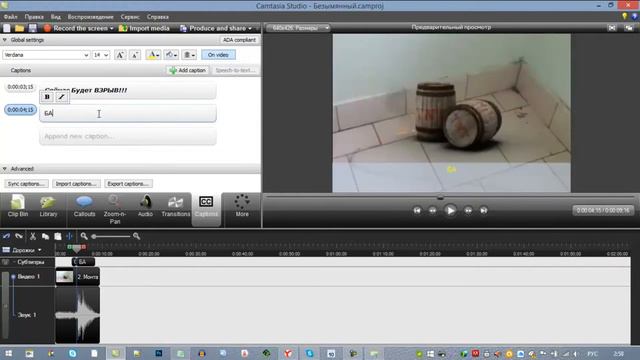Zoom in the timeline with the magnifier icon
640x360 pixels.
[136, 236]
